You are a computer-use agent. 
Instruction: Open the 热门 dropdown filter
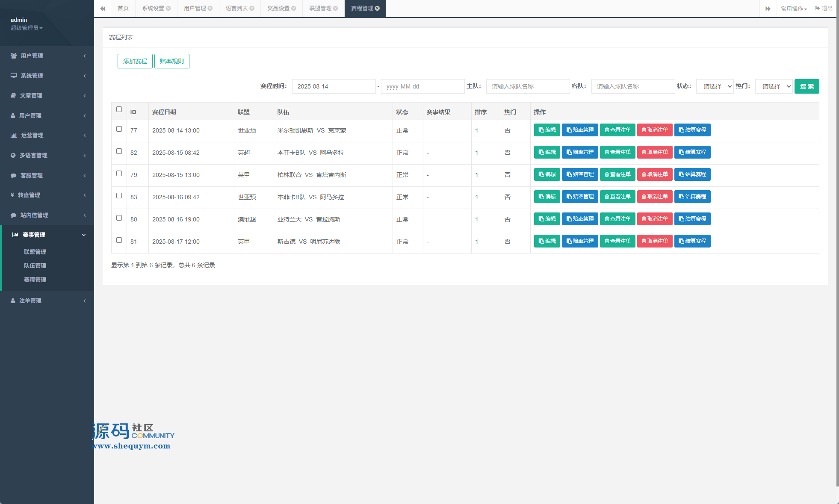tap(774, 86)
